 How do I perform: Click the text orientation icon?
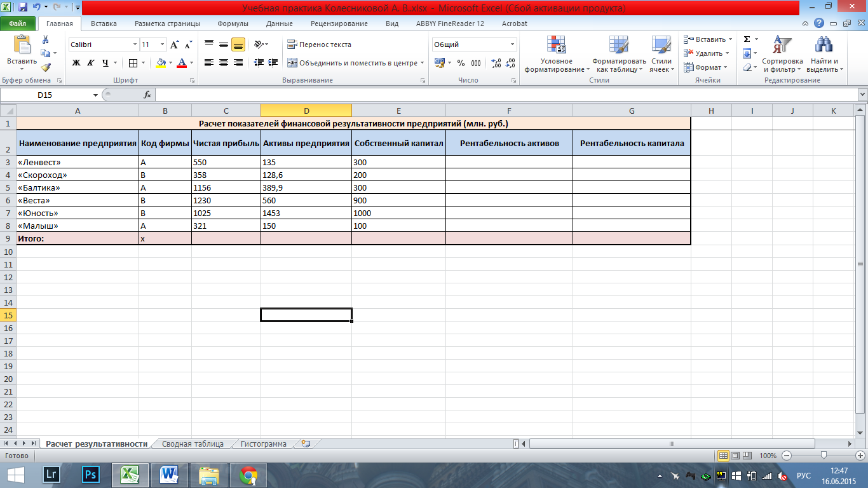pyautogui.click(x=258, y=44)
